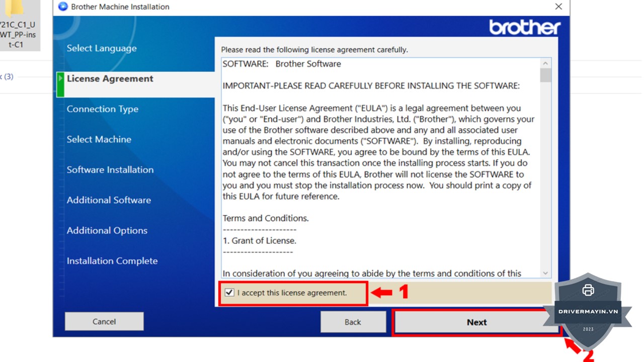Uncheck the accept license agreement checkbox
The width and height of the screenshot is (644, 362).
pyautogui.click(x=229, y=293)
